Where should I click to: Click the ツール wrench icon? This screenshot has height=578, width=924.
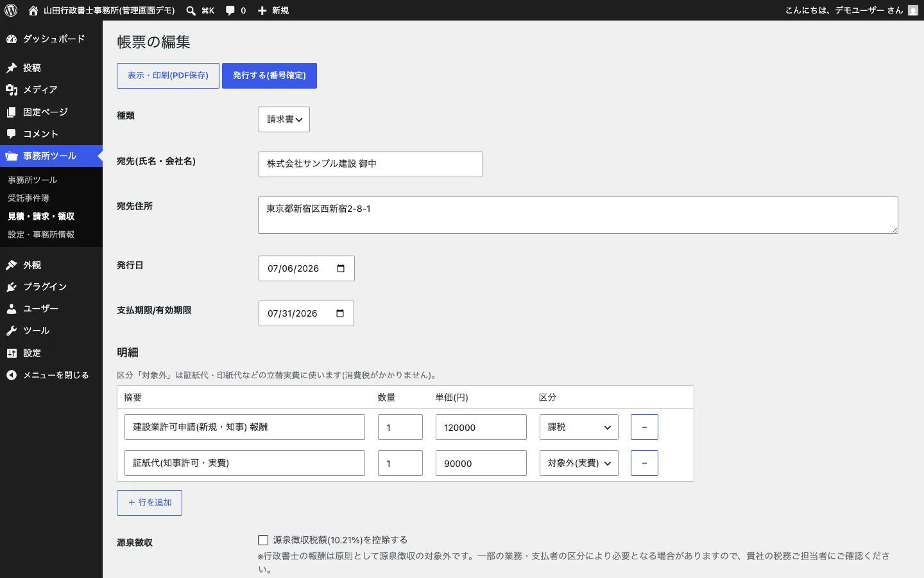(12, 331)
